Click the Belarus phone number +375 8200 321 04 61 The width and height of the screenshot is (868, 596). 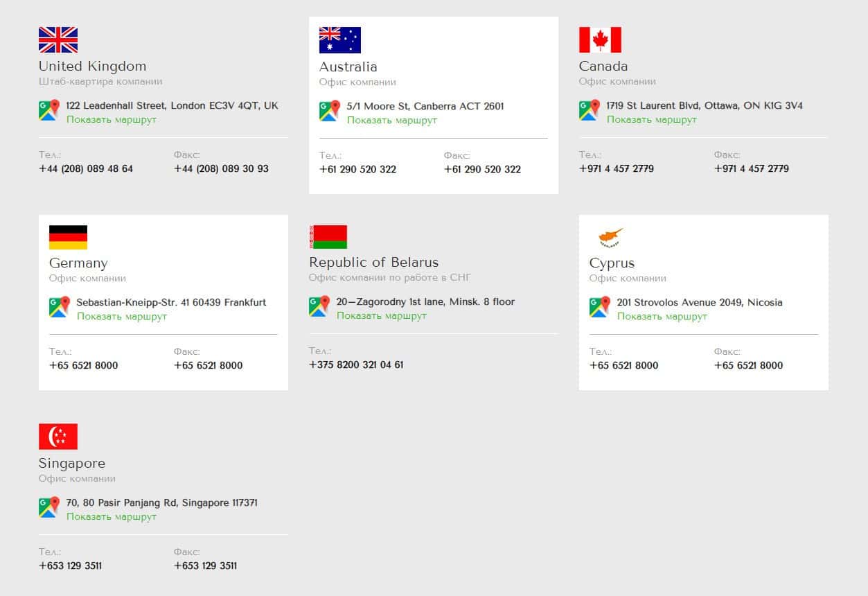click(x=356, y=365)
